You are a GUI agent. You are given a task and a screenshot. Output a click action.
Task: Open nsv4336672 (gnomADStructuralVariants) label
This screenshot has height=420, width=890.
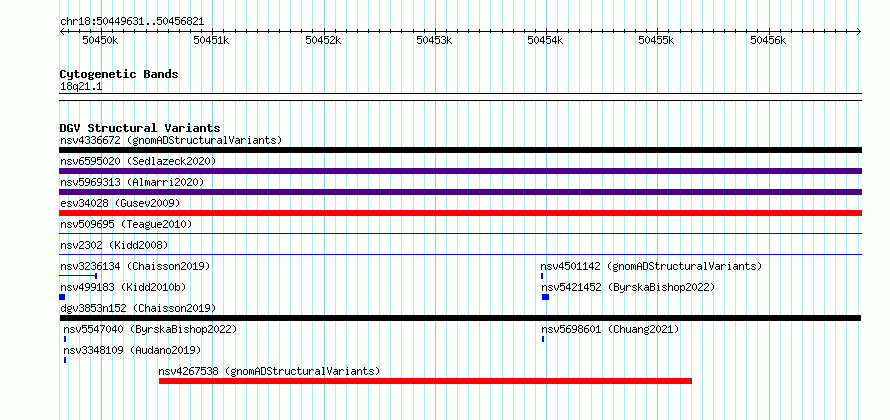click(171, 140)
